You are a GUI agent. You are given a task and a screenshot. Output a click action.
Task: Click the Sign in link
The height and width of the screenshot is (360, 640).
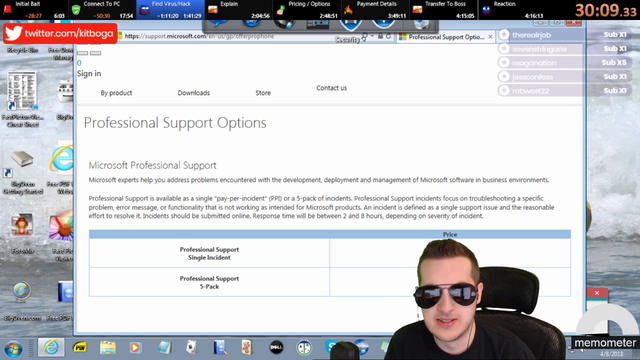coord(89,73)
